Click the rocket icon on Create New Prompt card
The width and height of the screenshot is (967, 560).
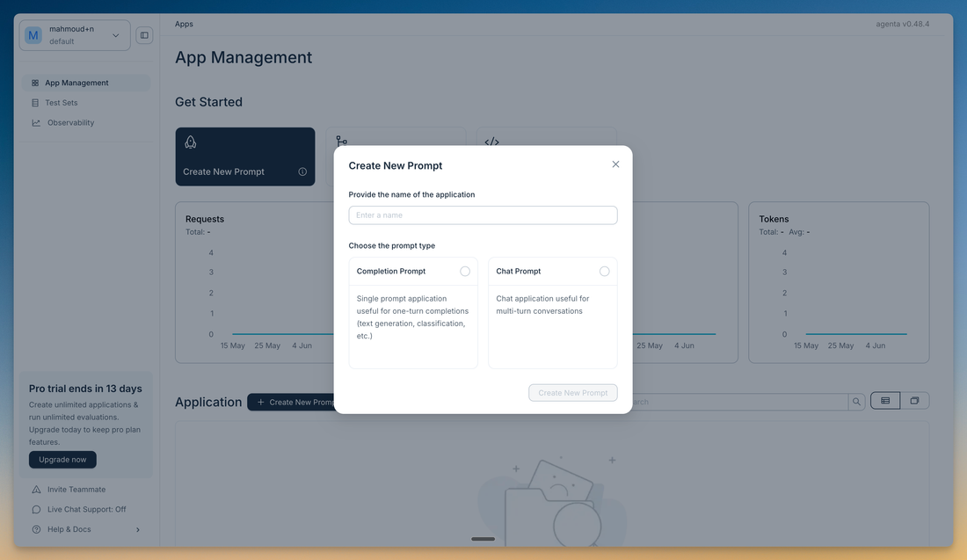click(189, 141)
